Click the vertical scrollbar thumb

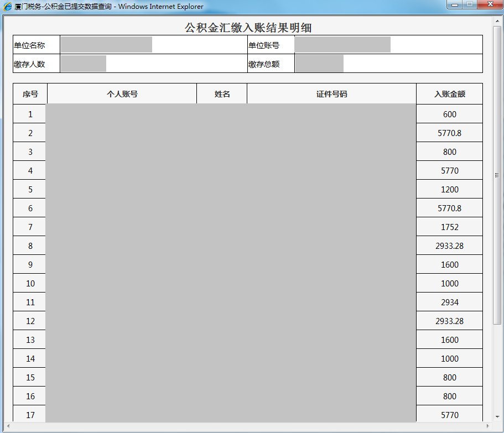click(497, 175)
